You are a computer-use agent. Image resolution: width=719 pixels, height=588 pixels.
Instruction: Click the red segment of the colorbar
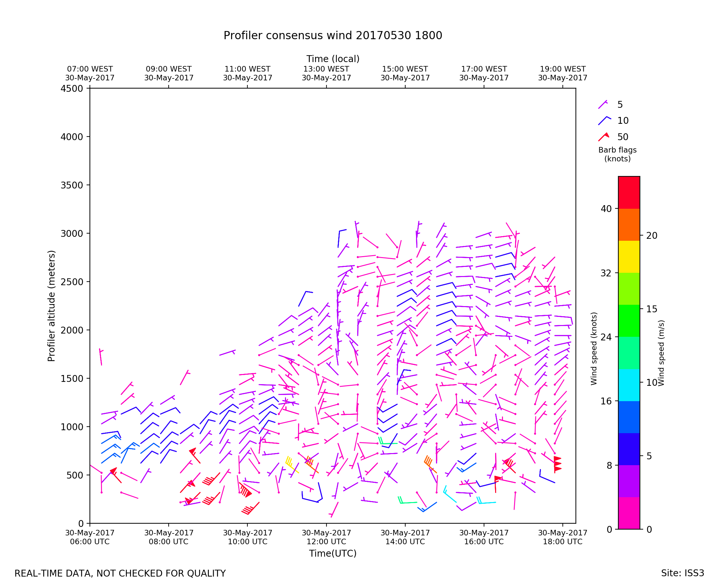[x=629, y=192]
